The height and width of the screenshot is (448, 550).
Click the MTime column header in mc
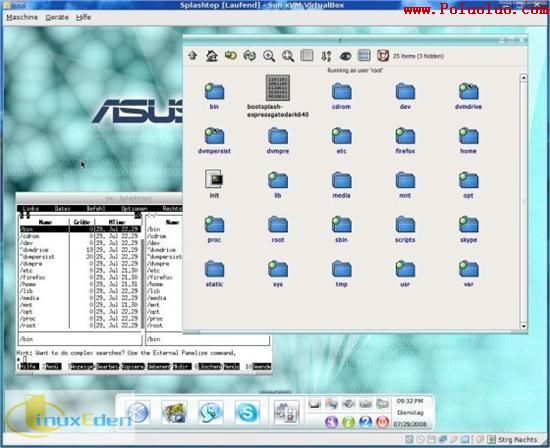(117, 222)
